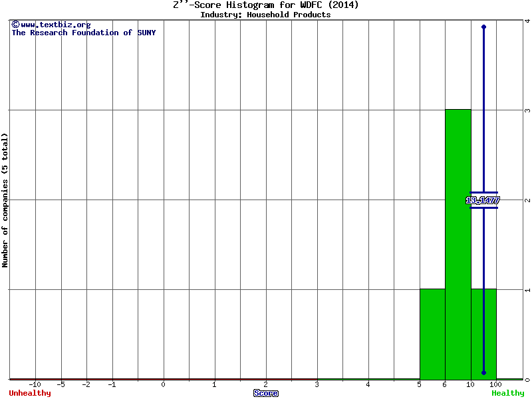Click the x-axis tick label 4

point(368,384)
